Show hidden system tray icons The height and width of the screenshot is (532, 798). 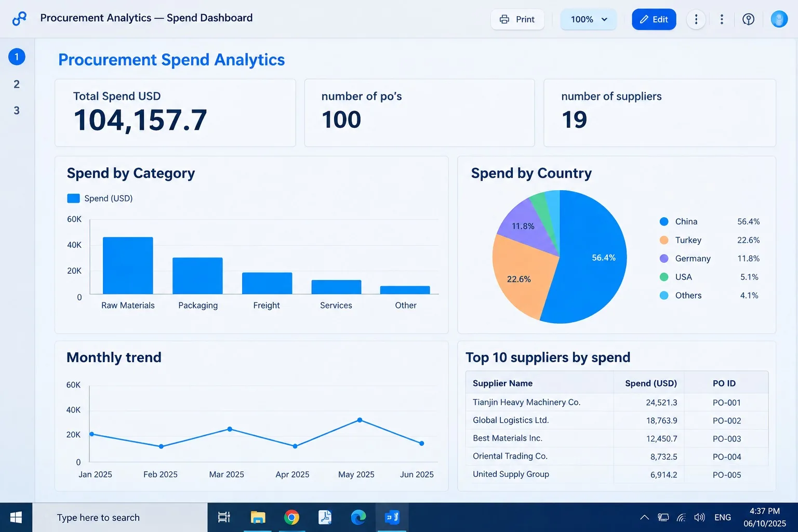[644, 517]
